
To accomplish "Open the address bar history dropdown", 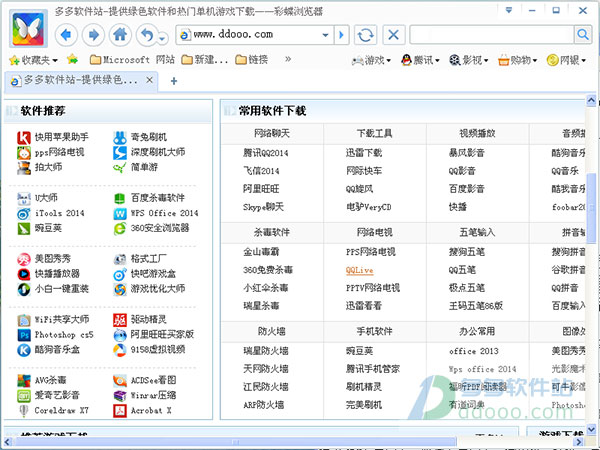I will [x=325, y=35].
